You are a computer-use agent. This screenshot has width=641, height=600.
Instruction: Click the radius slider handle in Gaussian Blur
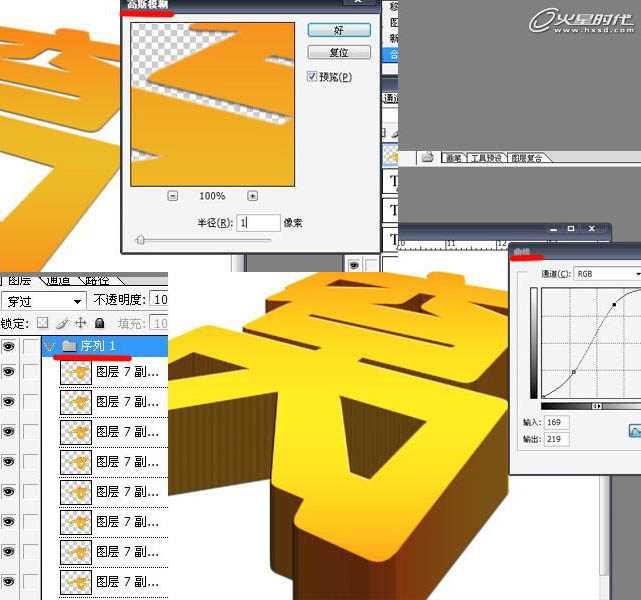[140, 240]
